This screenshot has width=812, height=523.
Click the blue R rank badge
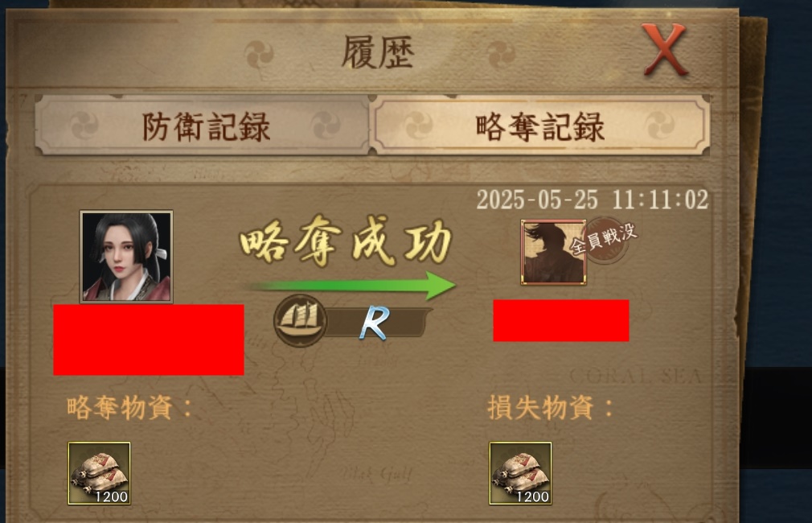coord(375,323)
